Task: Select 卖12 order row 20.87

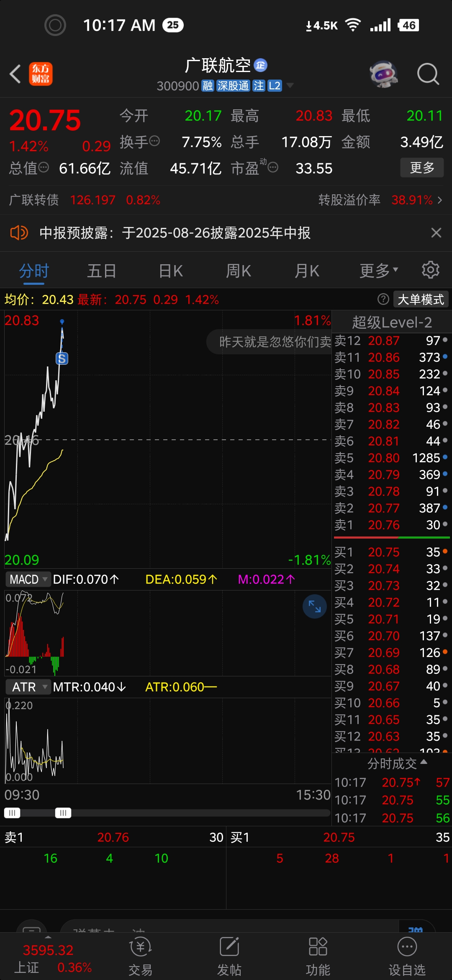Action: (391, 340)
